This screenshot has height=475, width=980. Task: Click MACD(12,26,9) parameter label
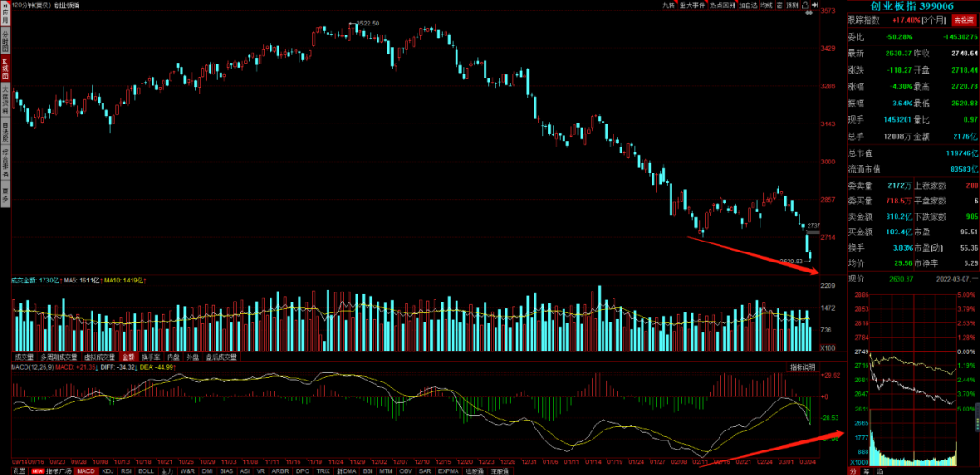pyautogui.click(x=34, y=367)
